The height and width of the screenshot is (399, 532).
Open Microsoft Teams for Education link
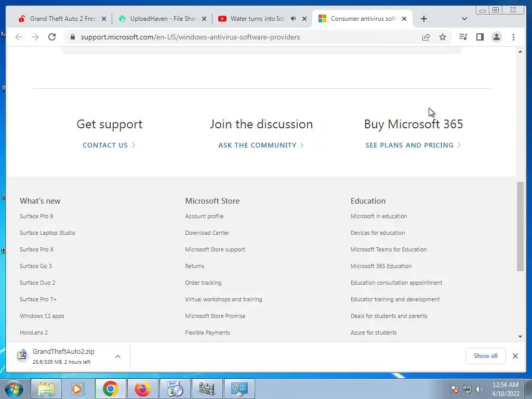[389, 249]
